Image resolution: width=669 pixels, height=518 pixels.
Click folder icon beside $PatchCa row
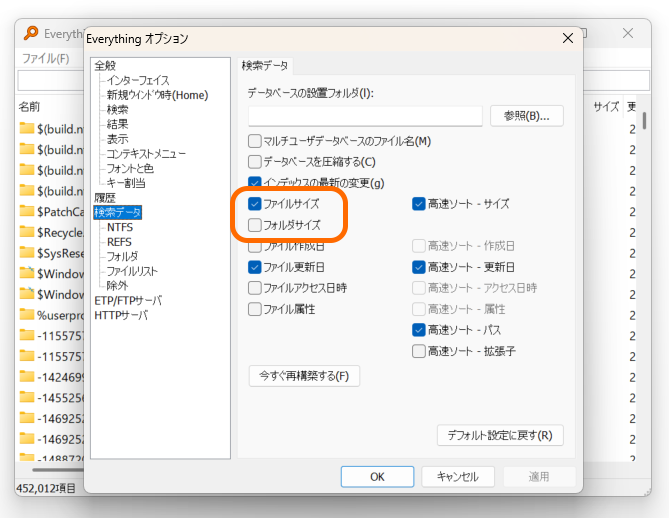(27, 211)
